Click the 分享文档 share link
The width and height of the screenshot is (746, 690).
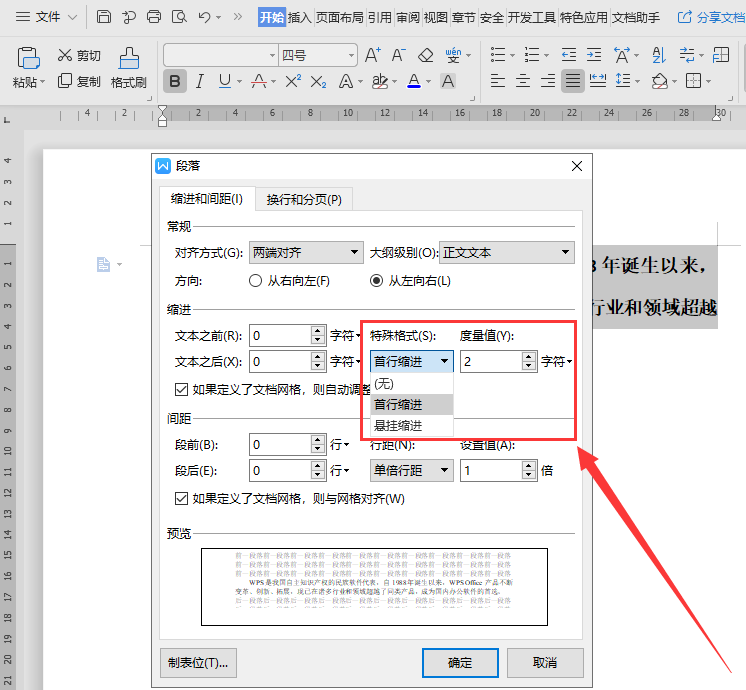[x=711, y=18]
